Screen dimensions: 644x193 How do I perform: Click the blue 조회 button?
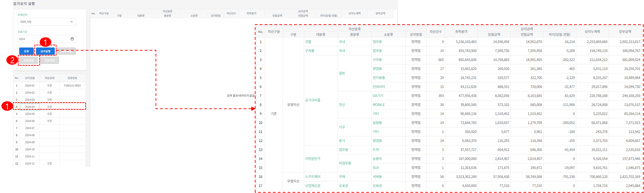(x=26, y=51)
